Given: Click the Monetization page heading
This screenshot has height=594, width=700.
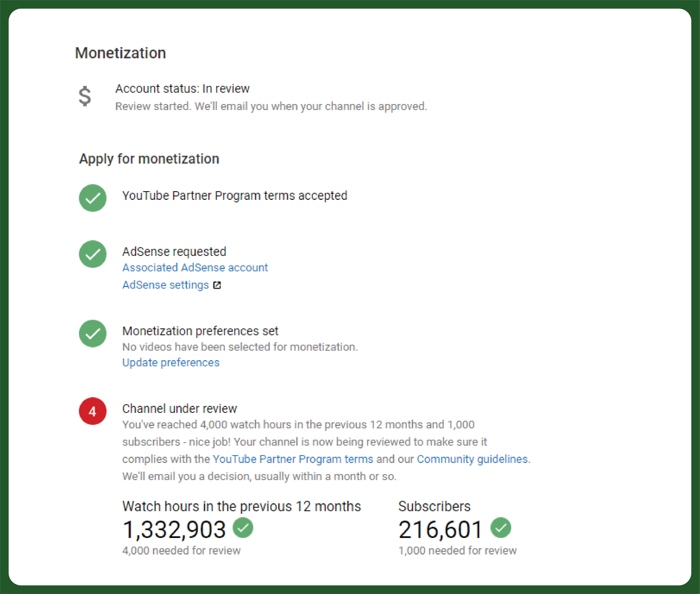Looking at the screenshot, I should tap(121, 53).
